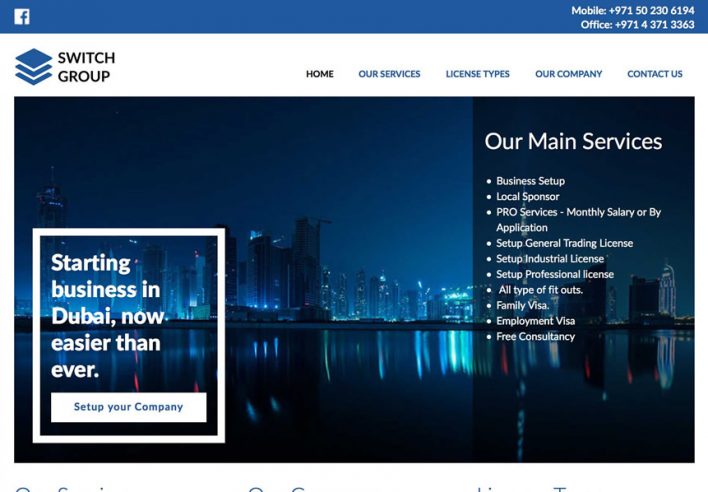Click the Our Main Services heading

[x=573, y=141]
